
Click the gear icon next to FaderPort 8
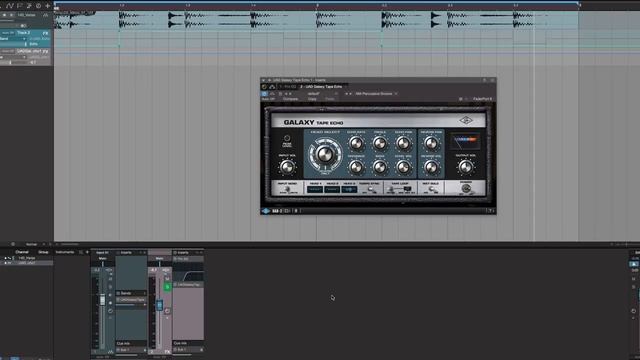coord(461,99)
